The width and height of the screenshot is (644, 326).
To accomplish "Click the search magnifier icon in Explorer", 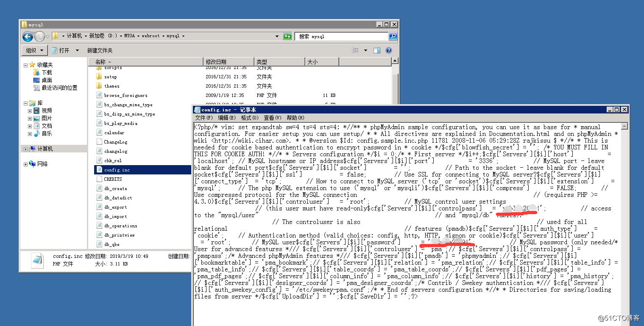I will pyautogui.click(x=393, y=36).
